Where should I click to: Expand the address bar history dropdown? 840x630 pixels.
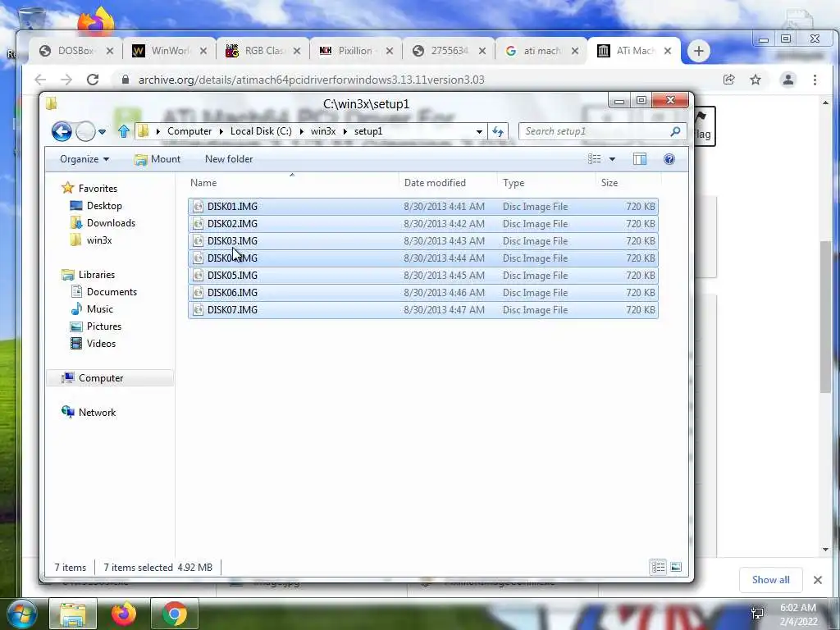coord(479,131)
